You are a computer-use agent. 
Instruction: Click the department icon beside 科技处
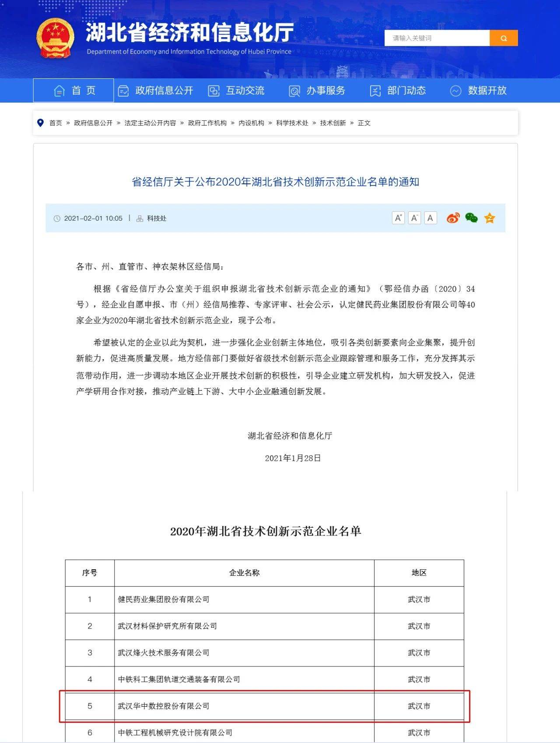[140, 218]
